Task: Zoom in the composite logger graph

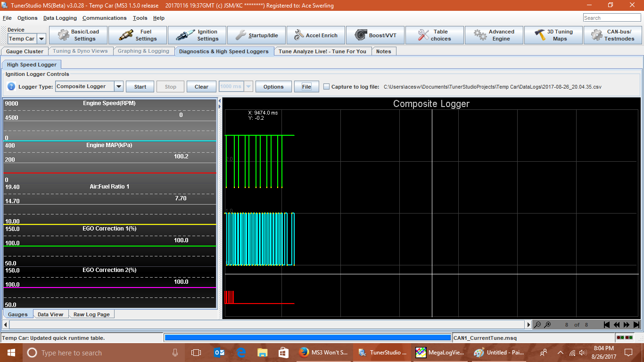Action: pos(547,325)
